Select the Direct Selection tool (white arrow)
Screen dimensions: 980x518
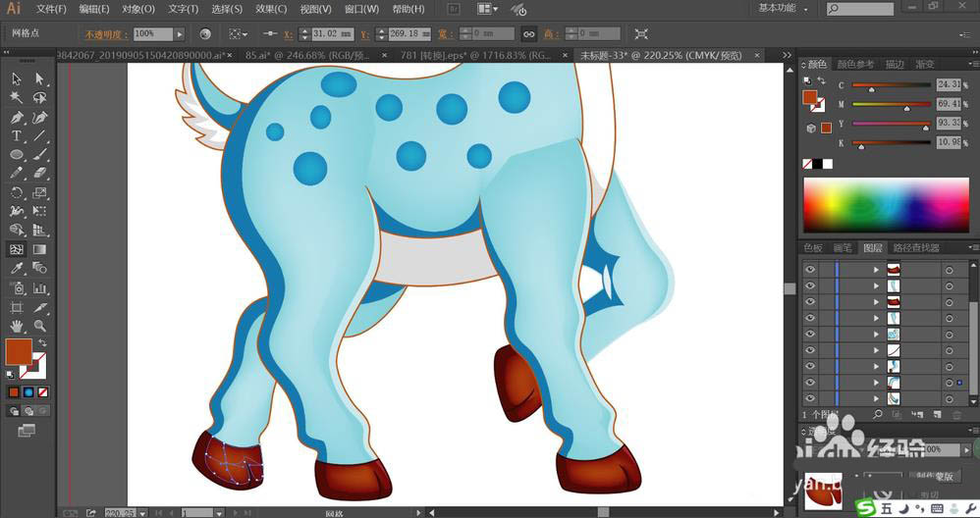tap(39, 78)
